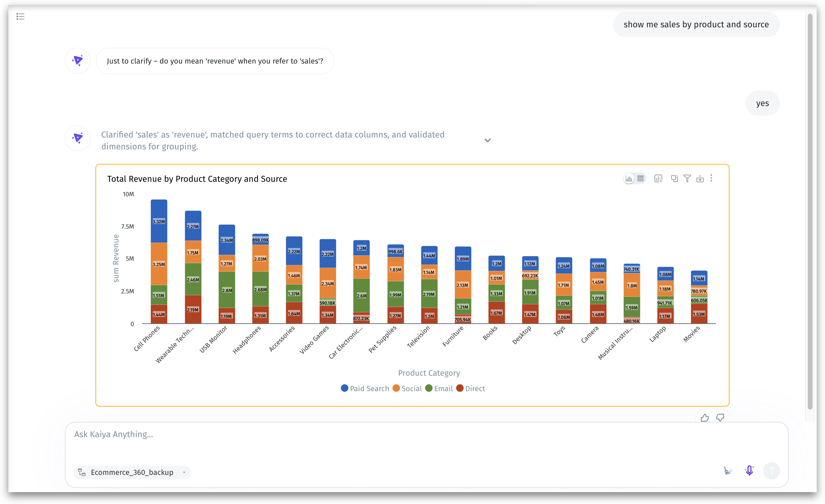The image size is (825, 504).
Task: Click the swap chart type icon
Action: tap(674, 178)
